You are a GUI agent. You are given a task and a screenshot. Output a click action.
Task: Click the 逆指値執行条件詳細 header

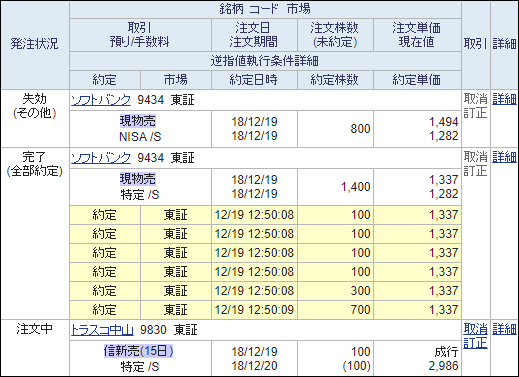[x=265, y=61]
